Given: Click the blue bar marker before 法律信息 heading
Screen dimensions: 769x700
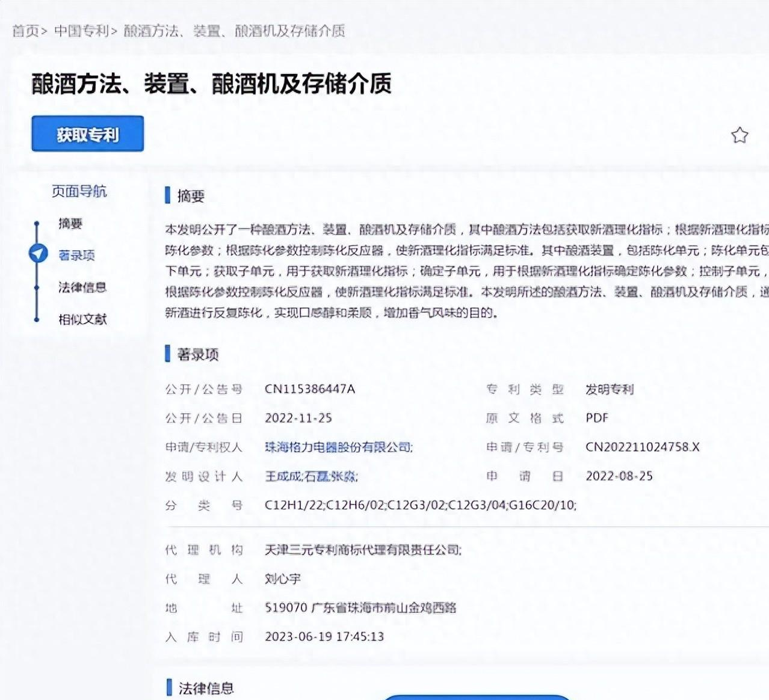Looking at the screenshot, I should [x=168, y=686].
